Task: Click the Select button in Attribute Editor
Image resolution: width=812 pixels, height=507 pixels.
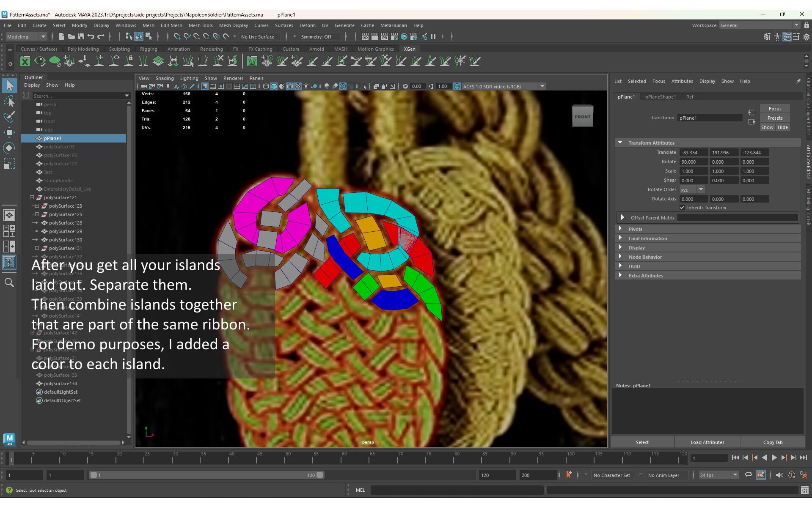Action: [642, 442]
